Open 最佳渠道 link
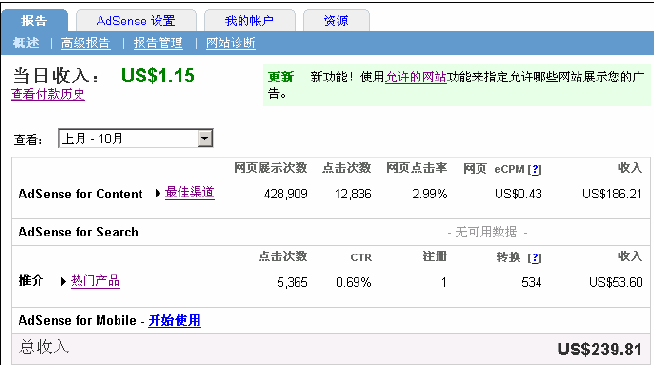Screen dimensions: 654x365 pos(190,192)
